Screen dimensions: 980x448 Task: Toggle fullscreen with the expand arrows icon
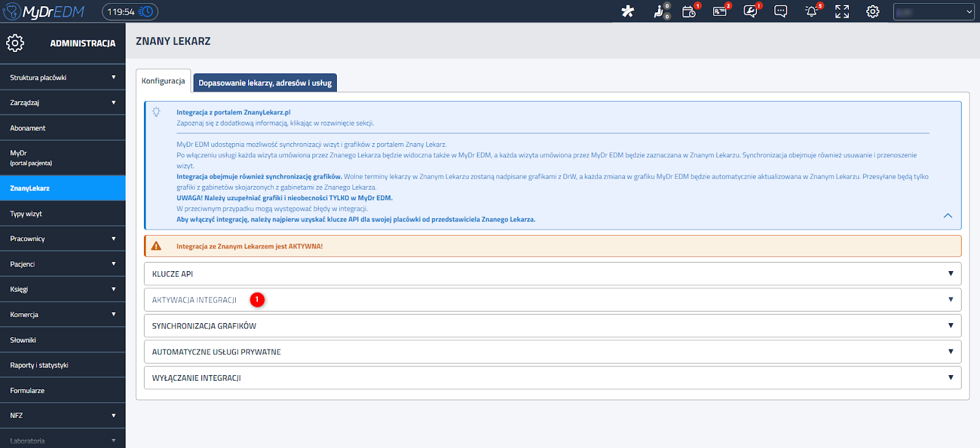pyautogui.click(x=842, y=12)
